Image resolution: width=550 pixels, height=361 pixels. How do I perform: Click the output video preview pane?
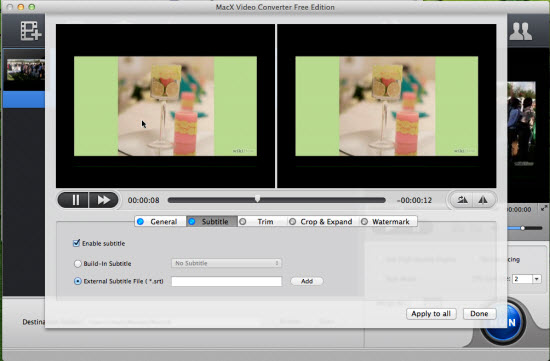pyautogui.click(x=387, y=106)
